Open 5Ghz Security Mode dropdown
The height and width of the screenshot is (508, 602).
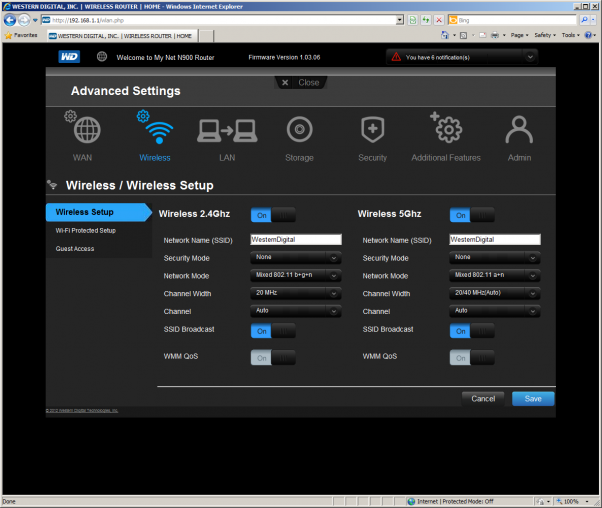coord(494,257)
